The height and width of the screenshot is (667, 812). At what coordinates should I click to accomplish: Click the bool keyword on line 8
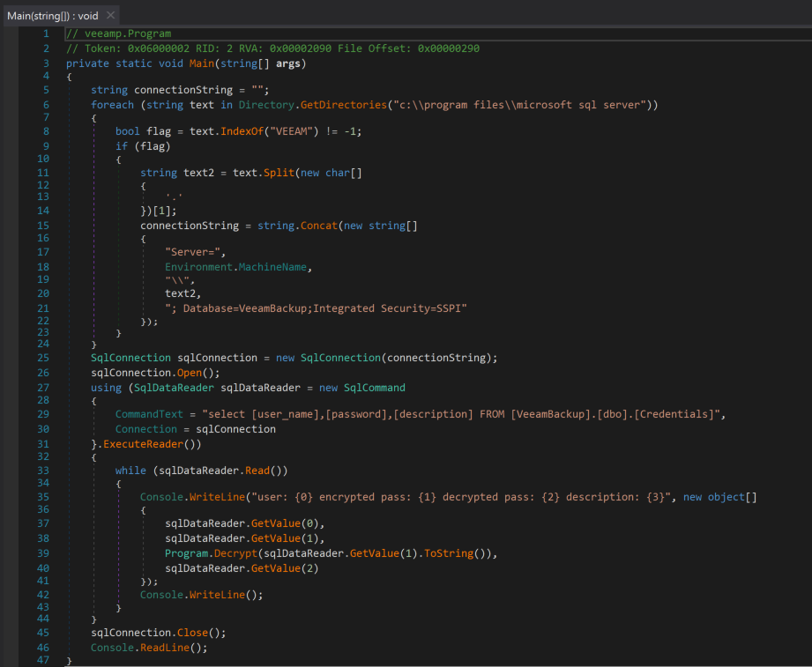127,131
